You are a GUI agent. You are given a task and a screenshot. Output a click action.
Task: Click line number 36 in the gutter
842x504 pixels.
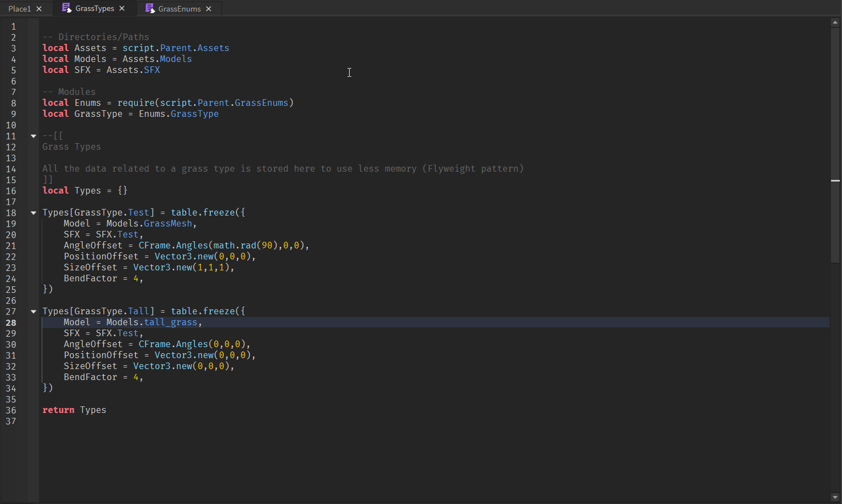11,410
